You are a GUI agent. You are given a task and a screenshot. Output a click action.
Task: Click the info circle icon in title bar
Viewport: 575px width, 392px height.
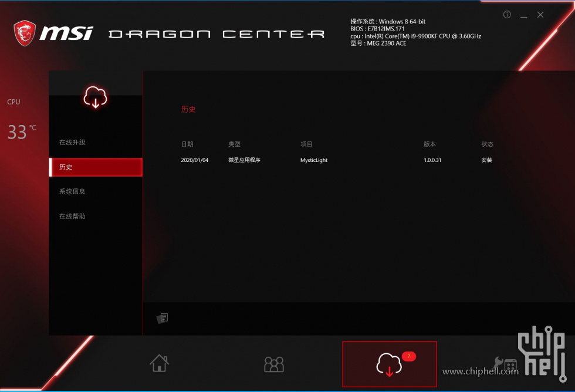pos(506,15)
